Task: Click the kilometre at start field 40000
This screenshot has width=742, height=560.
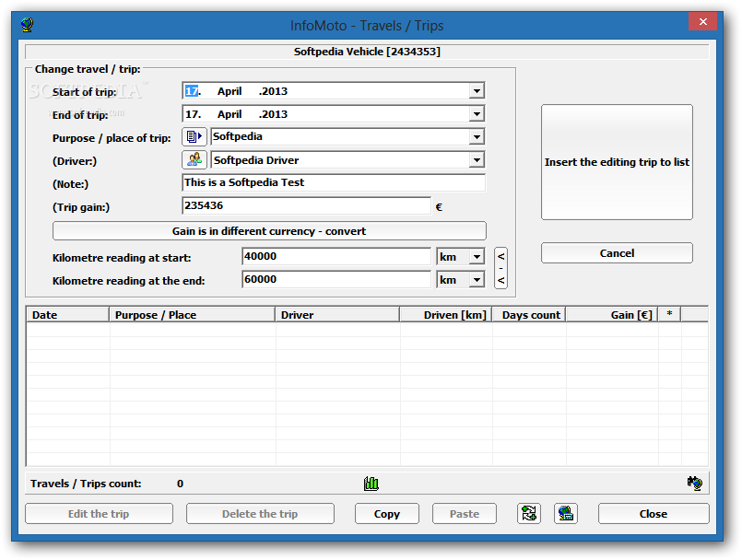Action: 336,256
